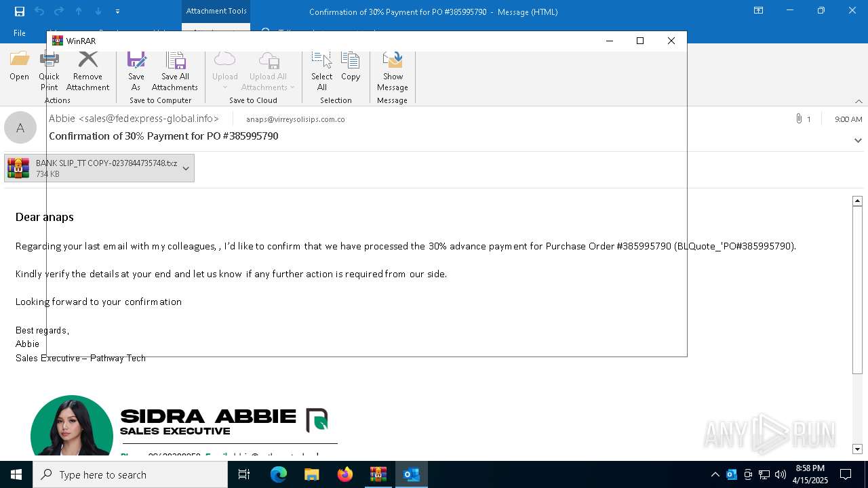Switch to Outlook on taskbar
The width and height of the screenshot is (868, 488).
[x=412, y=474]
